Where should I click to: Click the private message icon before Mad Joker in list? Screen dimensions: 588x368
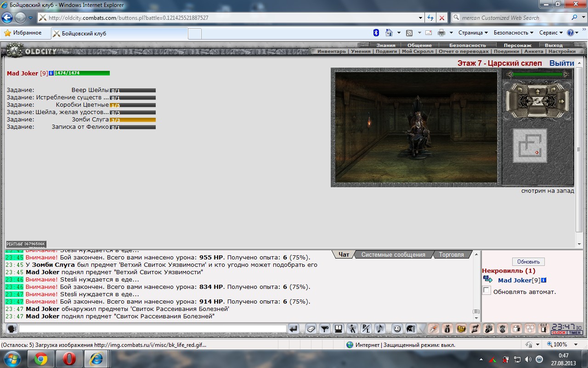488,279
